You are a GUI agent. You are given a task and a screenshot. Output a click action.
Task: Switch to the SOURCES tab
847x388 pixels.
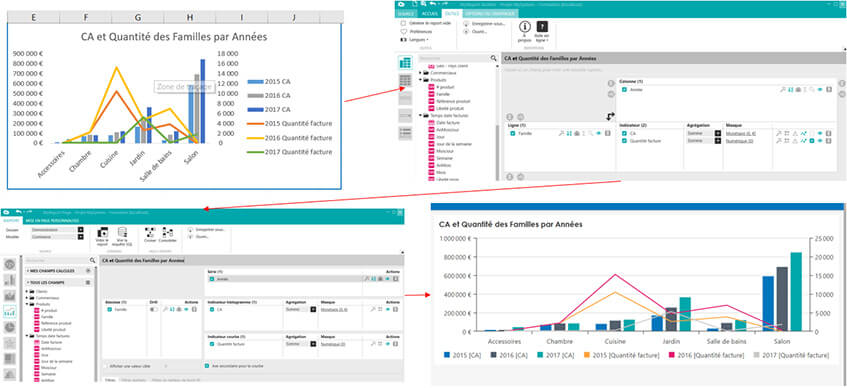[x=406, y=14]
